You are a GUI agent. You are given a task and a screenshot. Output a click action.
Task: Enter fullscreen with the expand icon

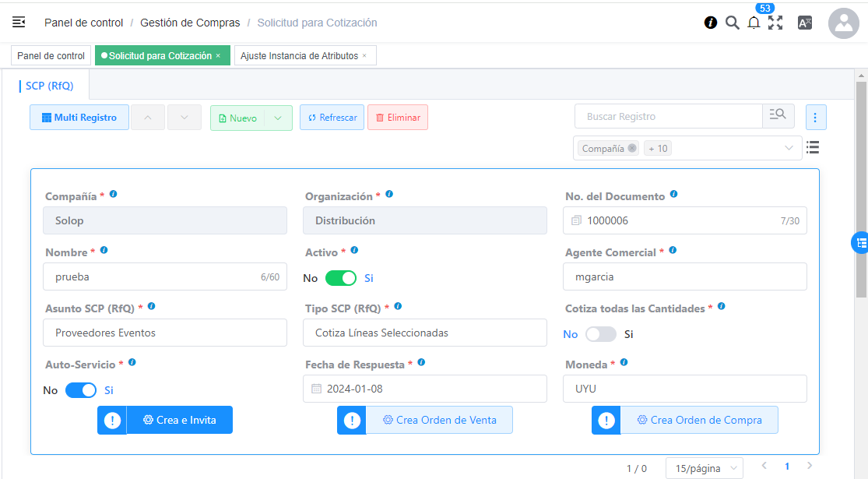tap(775, 23)
